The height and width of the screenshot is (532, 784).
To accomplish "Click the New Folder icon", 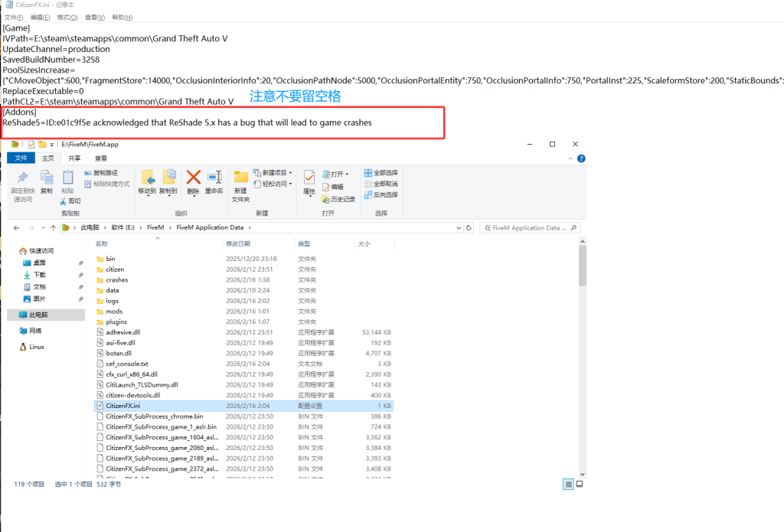I will pos(240,180).
